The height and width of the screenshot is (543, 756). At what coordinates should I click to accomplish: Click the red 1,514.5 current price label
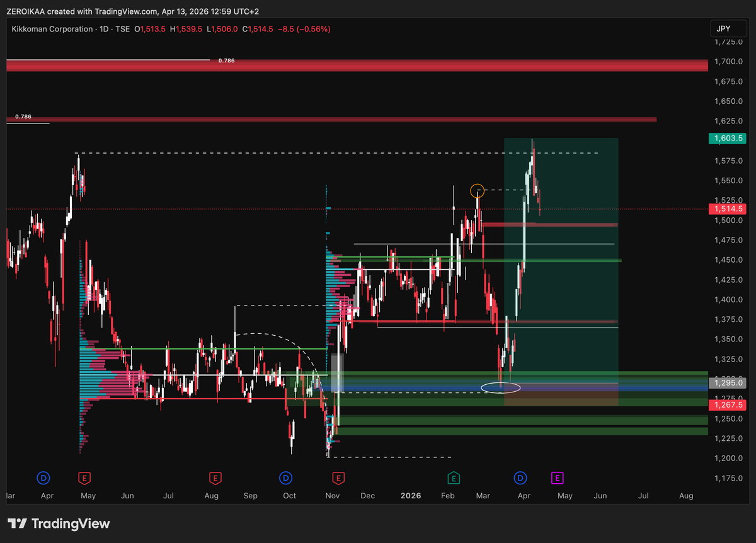[x=728, y=209]
